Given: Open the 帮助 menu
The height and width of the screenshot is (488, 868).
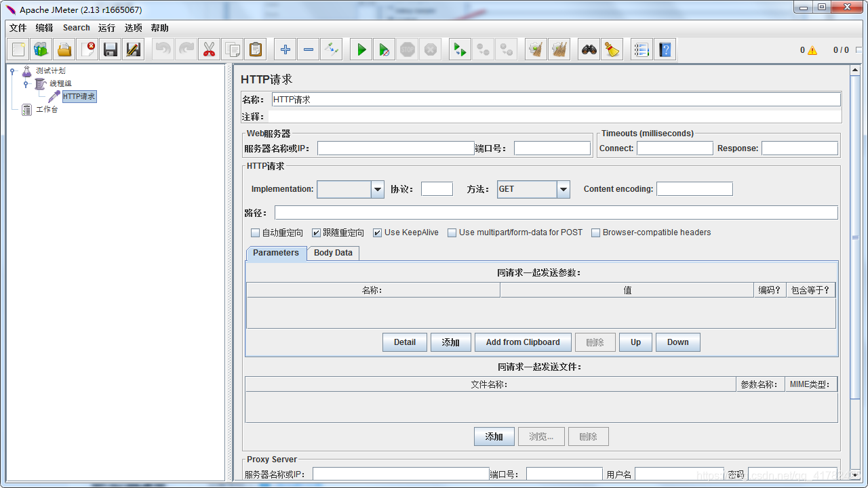Looking at the screenshot, I should [160, 28].
